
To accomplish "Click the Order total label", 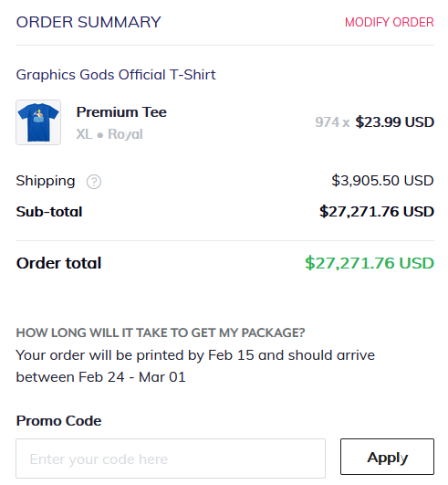I will pos(58,263).
